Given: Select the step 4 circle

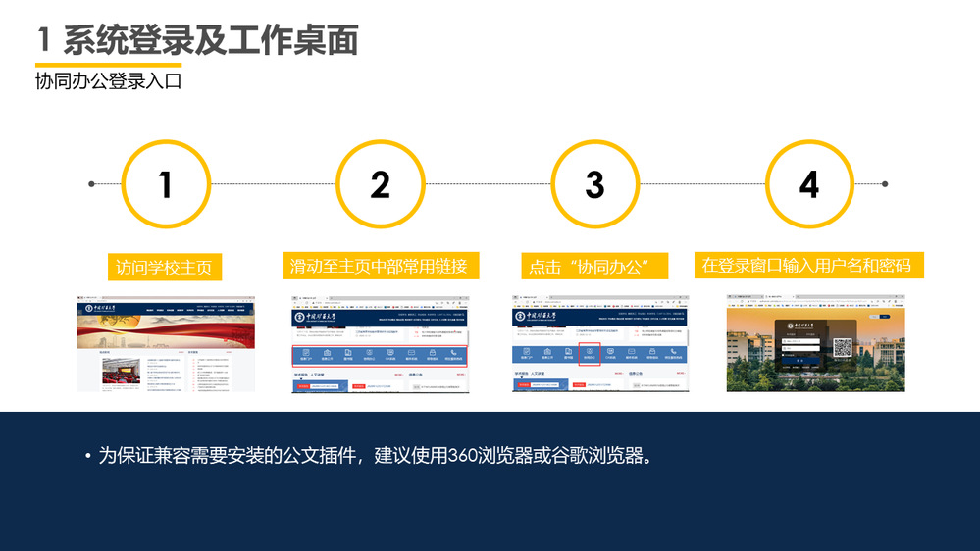Looking at the screenshot, I should (x=808, y=184).
